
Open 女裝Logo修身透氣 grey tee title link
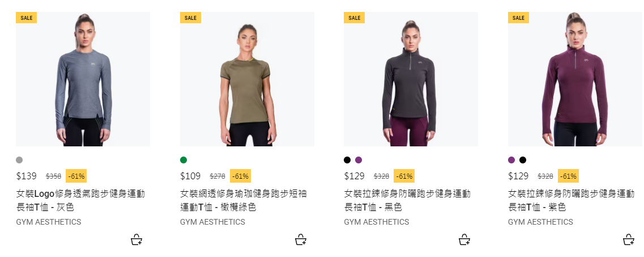[x=80, y=200]
